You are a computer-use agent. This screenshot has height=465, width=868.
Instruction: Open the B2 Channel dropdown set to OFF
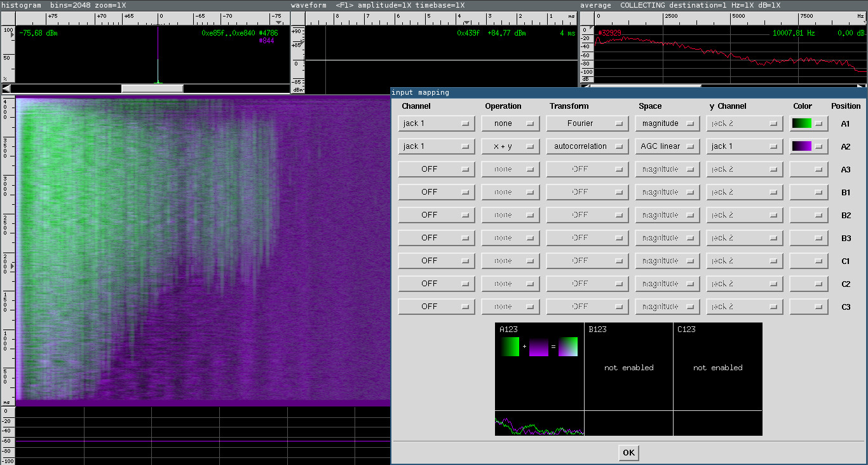pyautogui.click(x=437, y=215)
